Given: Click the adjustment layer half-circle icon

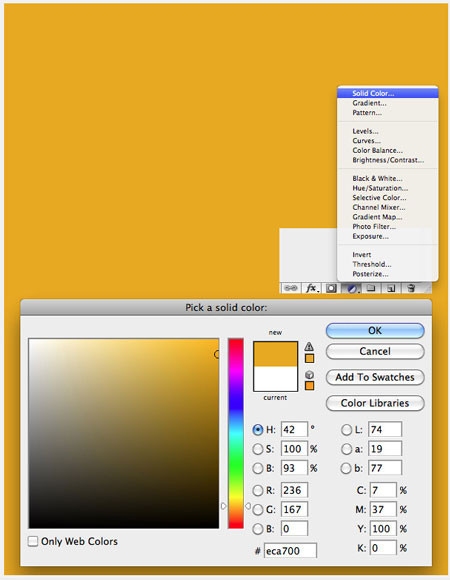Looking at the screenshot, I should point(352,288).
